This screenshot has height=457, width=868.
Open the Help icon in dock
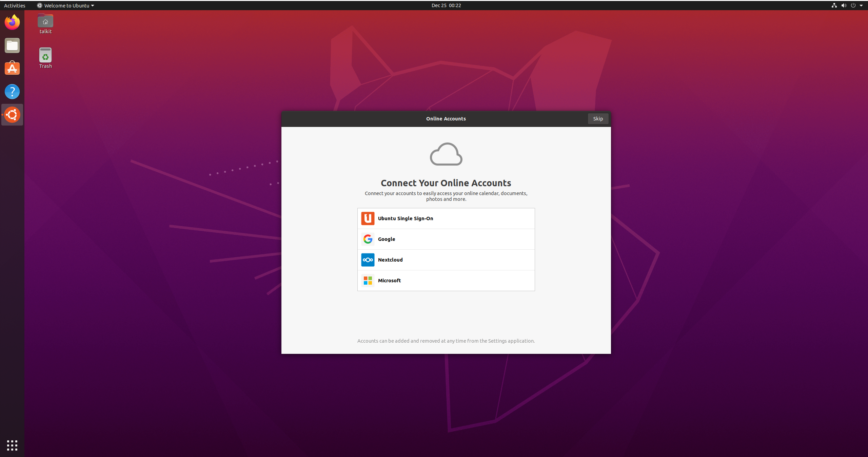(x=12, y=92)
